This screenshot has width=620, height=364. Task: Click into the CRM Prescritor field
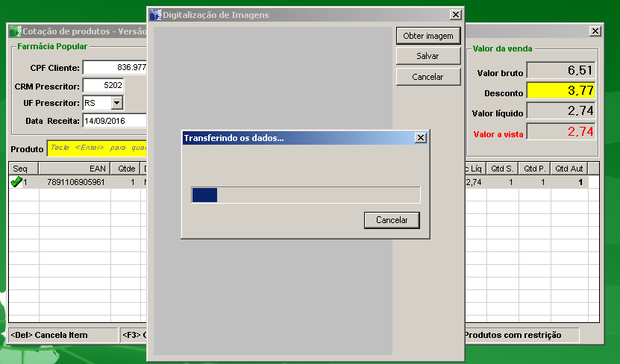(x=102, y=86)
